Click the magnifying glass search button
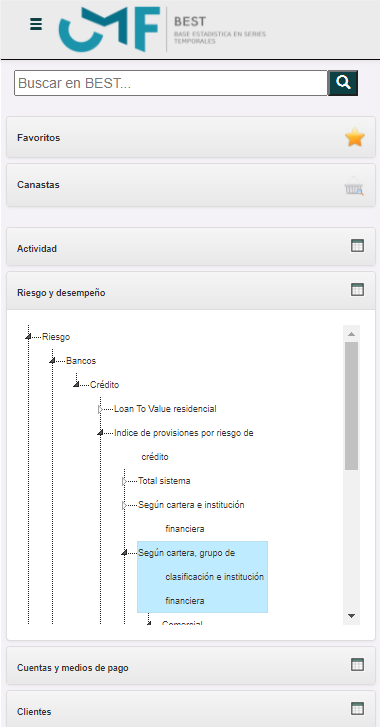Viewport: 380px width, 727px height. 343,83
